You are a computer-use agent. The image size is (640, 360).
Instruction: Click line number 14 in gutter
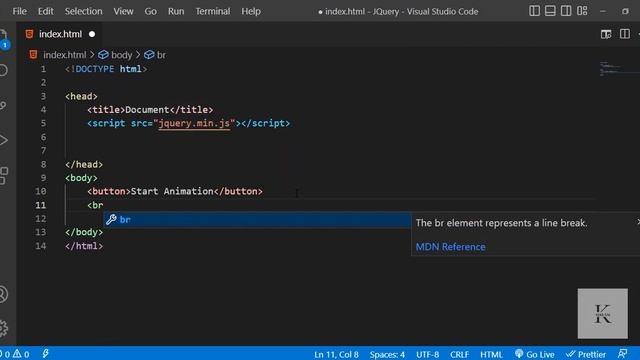pyautogui.click(x=41, y=246)
